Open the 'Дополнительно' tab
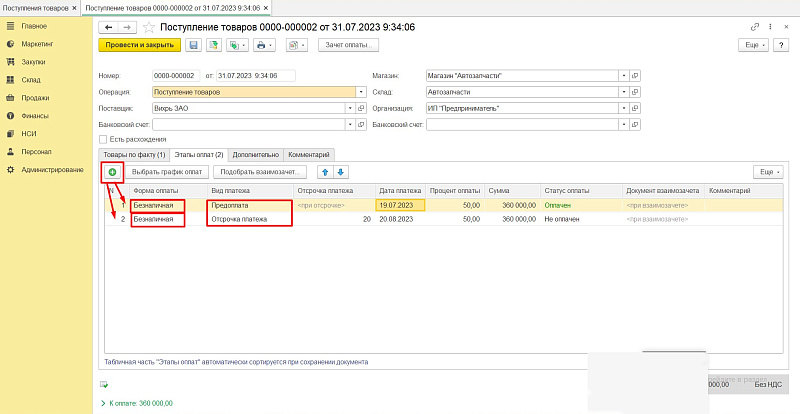Image resolution: width=800 pixels, height=414 pixels. (x=256, y=155)
